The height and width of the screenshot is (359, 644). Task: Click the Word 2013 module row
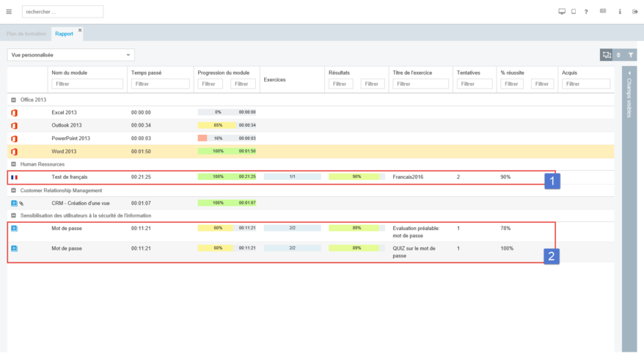pyautogui.click(x=64, y=151)
